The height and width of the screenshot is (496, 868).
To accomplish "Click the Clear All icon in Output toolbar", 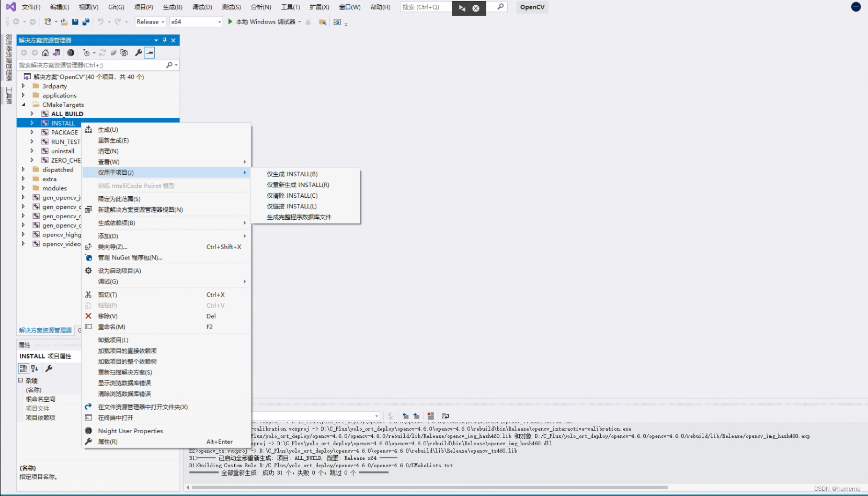I will [431, 416].
